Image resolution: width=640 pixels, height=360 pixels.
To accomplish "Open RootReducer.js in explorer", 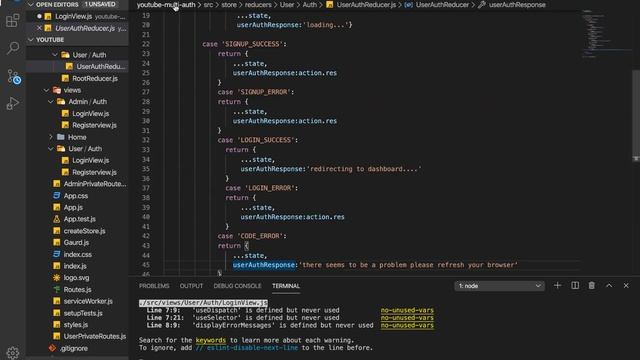I will tap(95, 78).
